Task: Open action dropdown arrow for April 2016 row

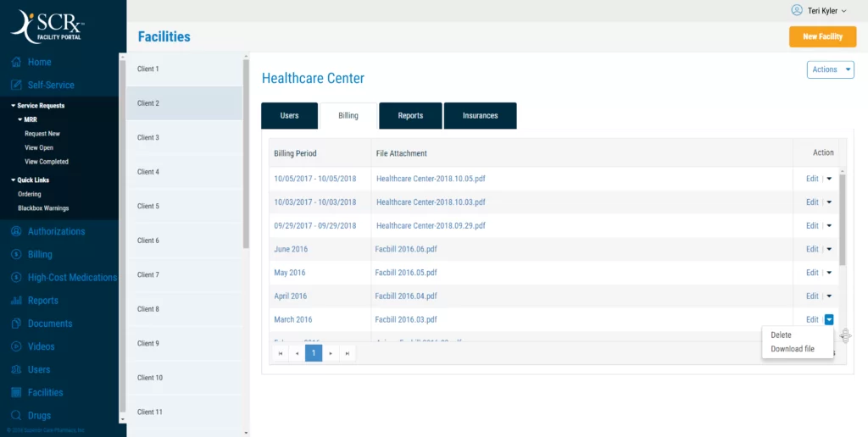Action: pos(829,296)
